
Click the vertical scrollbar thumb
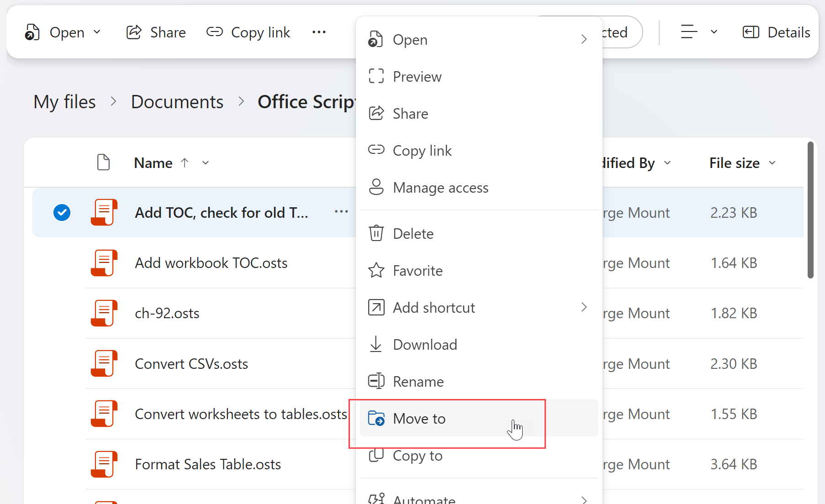coord(810,210)
